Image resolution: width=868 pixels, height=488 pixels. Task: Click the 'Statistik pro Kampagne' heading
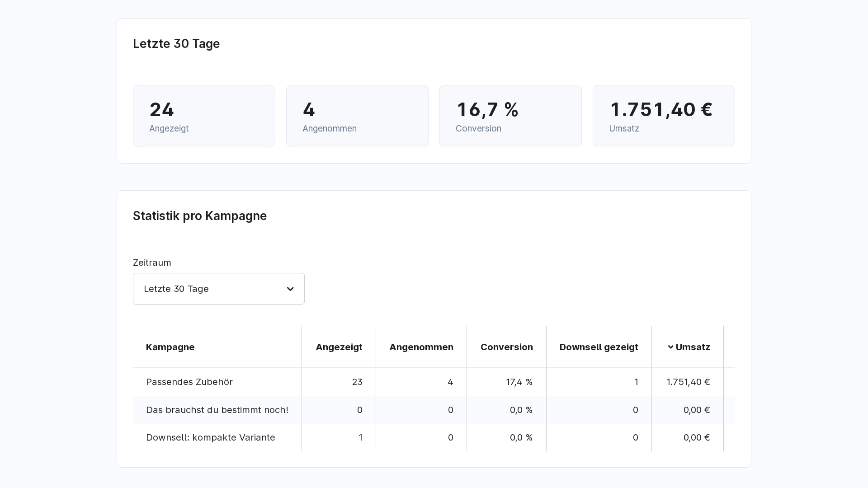(200, 216)
